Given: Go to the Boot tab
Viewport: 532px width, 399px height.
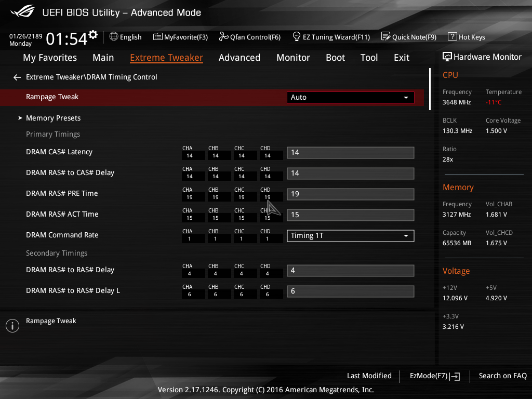Looking at the screenshot, I should tap(335, 58).
